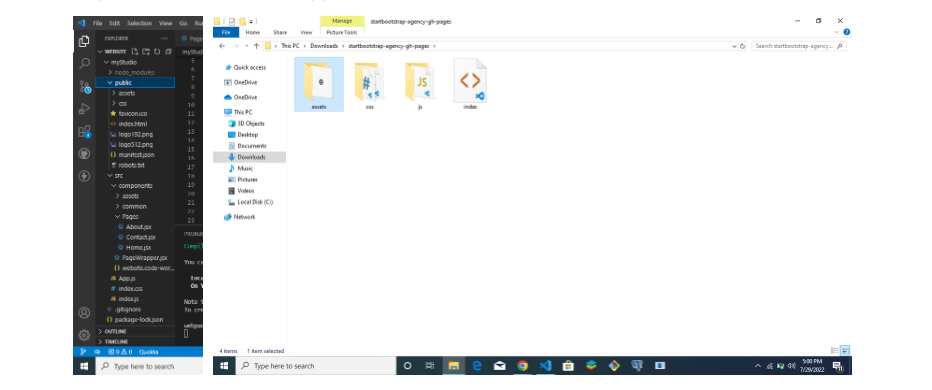Image resolution: width=932 pixels, height=390 pixels.
Task: Select the css folder in File Explorer
Action: point(369,85)
